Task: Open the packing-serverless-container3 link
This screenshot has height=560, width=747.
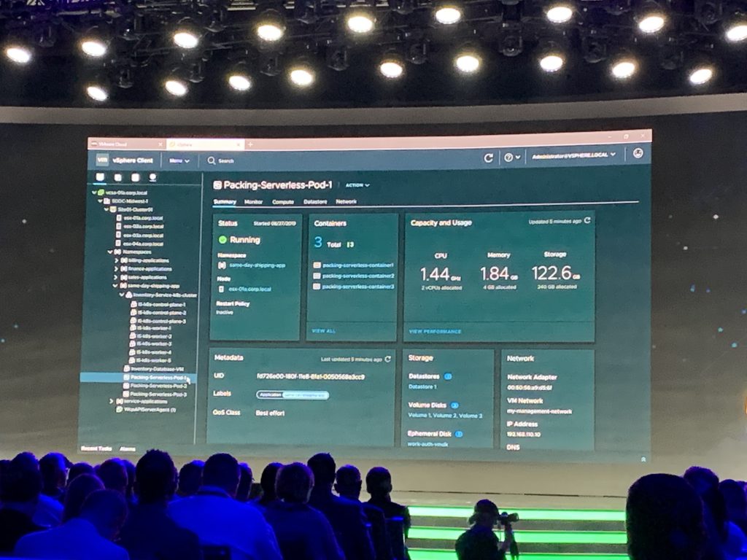Action: click(358, 287)
